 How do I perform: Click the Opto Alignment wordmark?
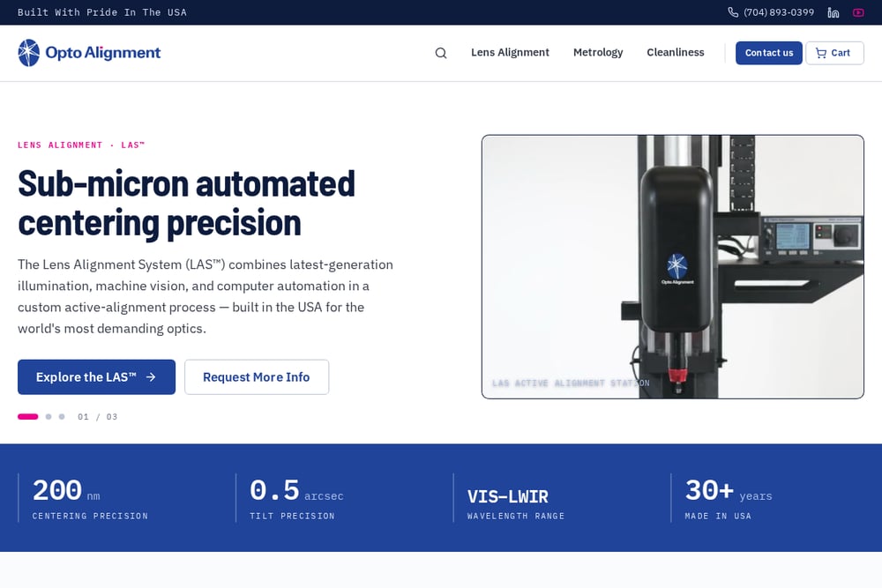click(103, 53)
